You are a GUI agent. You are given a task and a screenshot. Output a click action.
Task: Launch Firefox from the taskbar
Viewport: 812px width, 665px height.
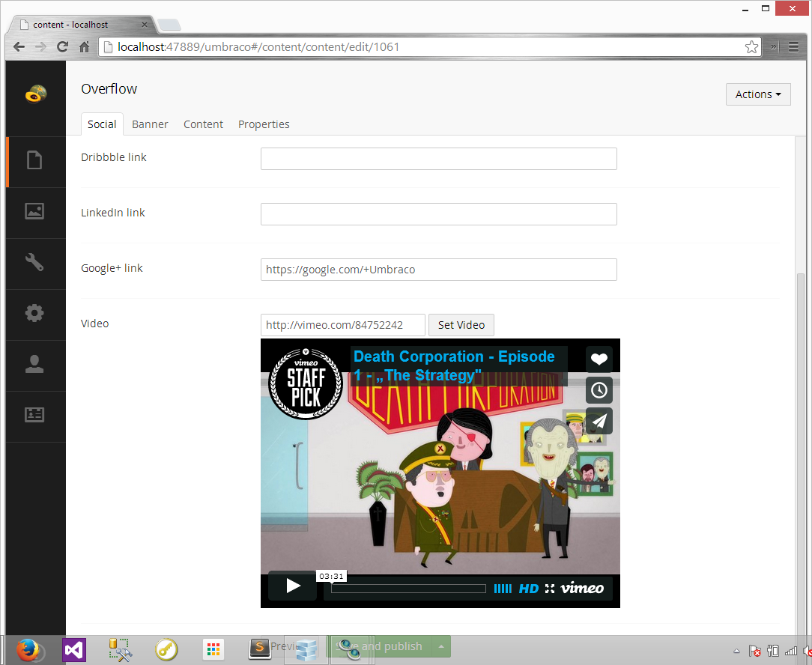28,650
